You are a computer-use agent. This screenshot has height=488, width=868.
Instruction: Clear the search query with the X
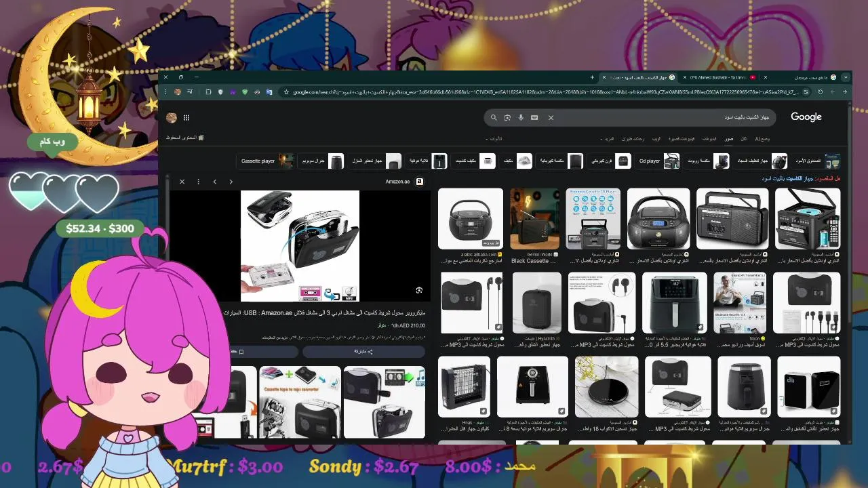[x=551, y=117]
